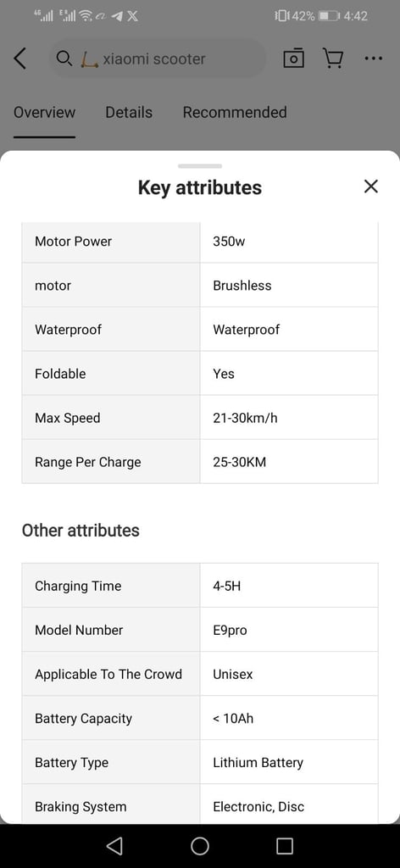Viewport: 400px width, 868px height.
Task: Tap the Android back navigation button
Action: click(114, 845)
